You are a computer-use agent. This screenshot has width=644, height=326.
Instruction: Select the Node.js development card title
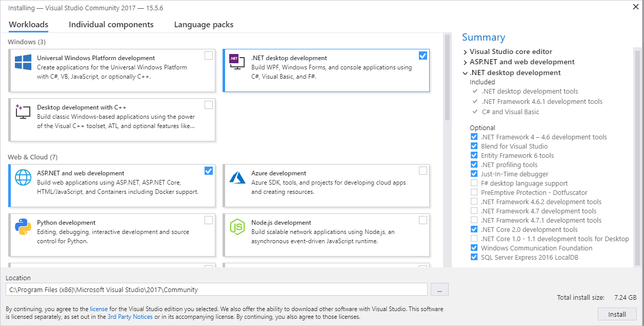click(x=281, y=223)
